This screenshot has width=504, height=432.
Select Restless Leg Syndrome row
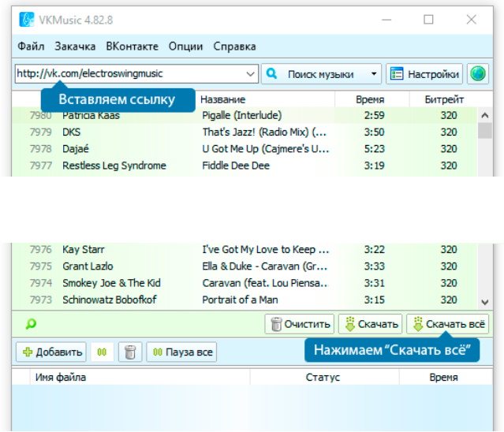[x=245, y=166]
